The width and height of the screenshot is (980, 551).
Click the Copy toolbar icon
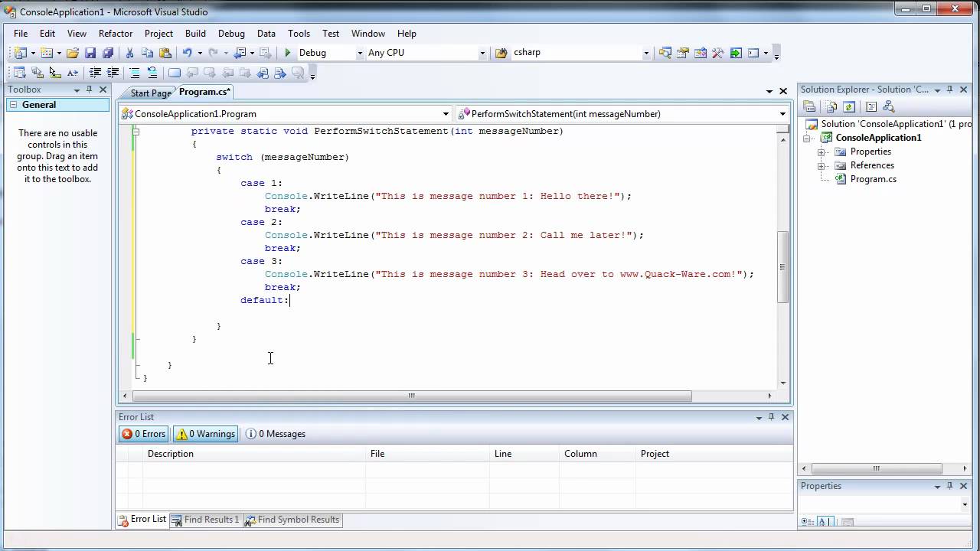(147, 53)
